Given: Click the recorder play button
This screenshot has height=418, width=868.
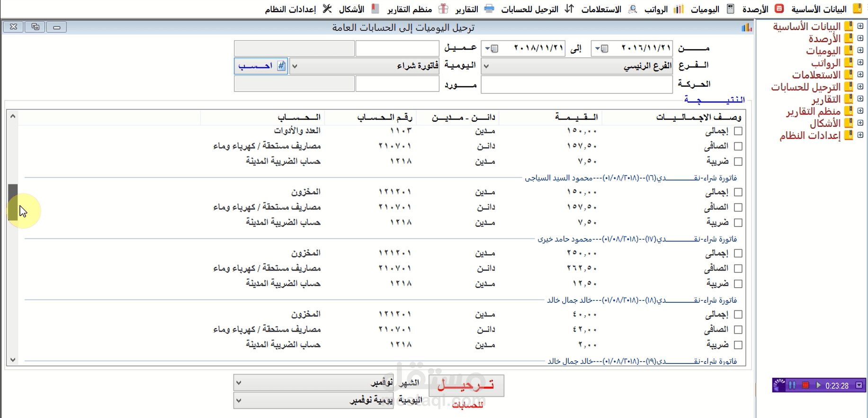Looking at the screenshot, I should pos(818,385).
